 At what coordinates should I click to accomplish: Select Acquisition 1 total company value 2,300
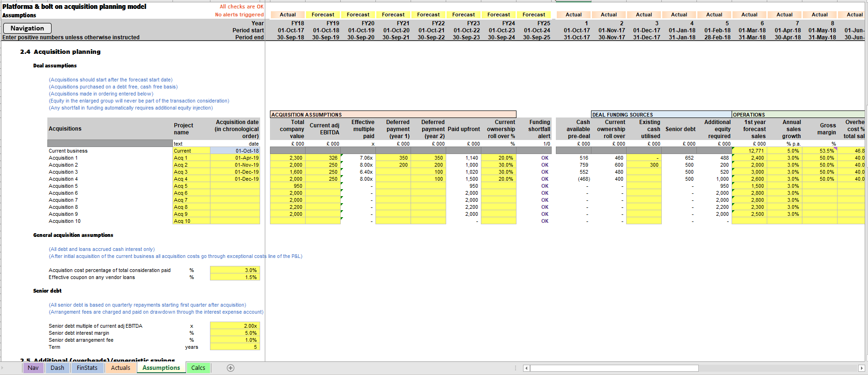[x=288, y=158]
